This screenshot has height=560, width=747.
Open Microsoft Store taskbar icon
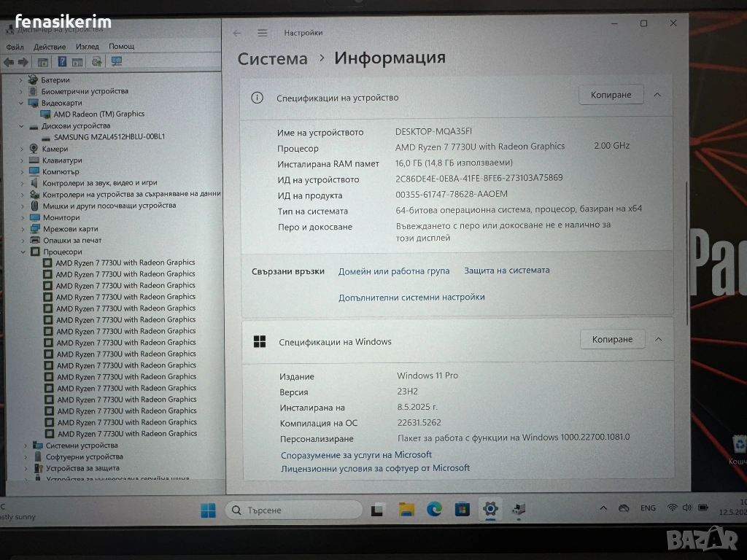(462, 510)
